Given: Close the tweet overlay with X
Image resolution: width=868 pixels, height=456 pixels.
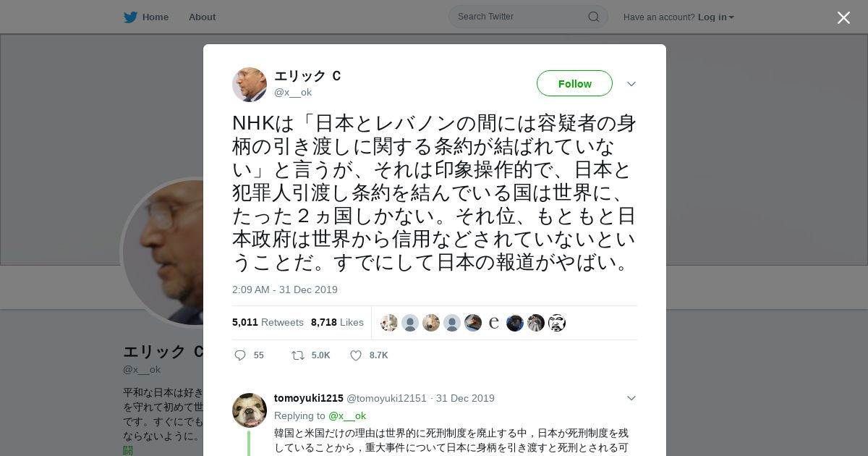Looking at the screenshot, I should coord(843,17).
